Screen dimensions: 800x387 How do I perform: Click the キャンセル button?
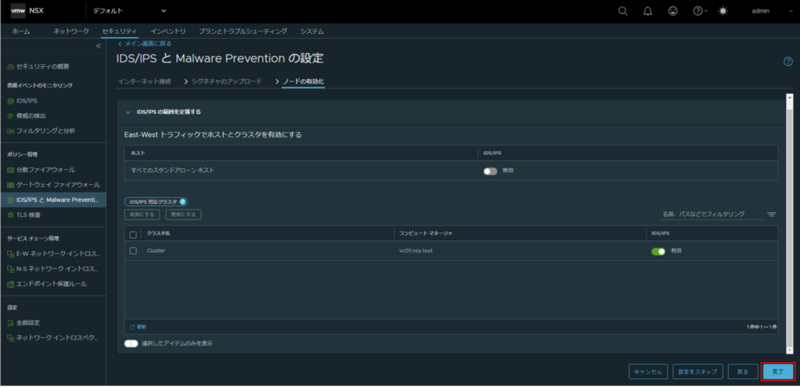click(648, 372)
